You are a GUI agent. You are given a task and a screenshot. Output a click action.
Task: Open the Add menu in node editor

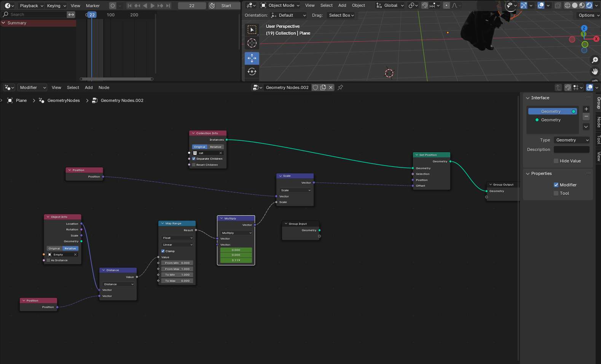[89, 87]
